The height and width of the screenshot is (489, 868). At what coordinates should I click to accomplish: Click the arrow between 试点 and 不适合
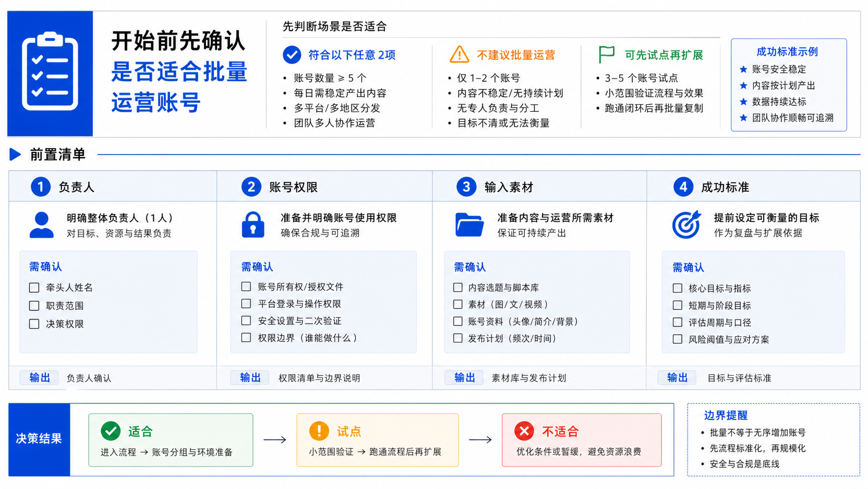(480, 440)
